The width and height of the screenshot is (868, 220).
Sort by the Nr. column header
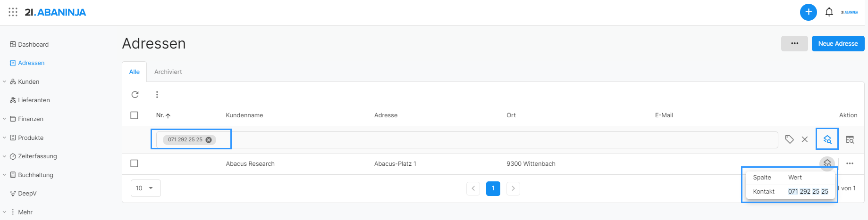(x=163, y=115)
